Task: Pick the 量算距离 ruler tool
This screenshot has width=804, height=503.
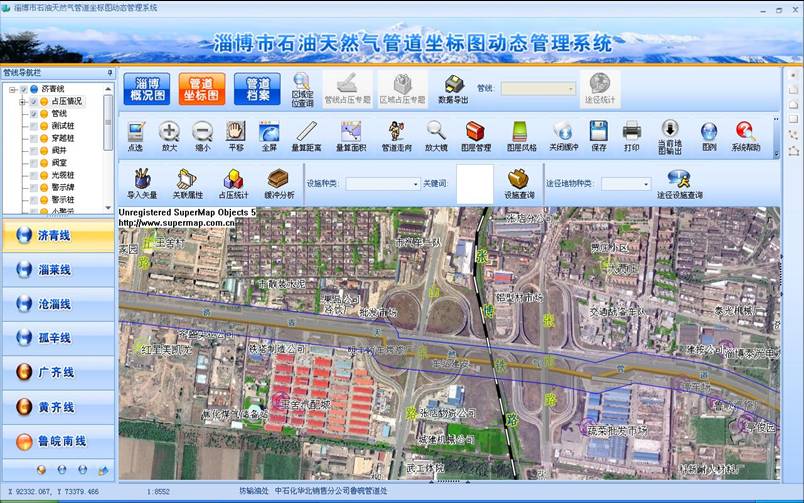Action: [306, 136]
